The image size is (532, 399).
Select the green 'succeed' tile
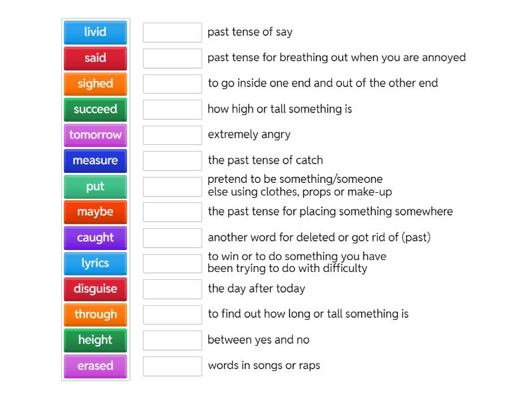pos(95,109)
